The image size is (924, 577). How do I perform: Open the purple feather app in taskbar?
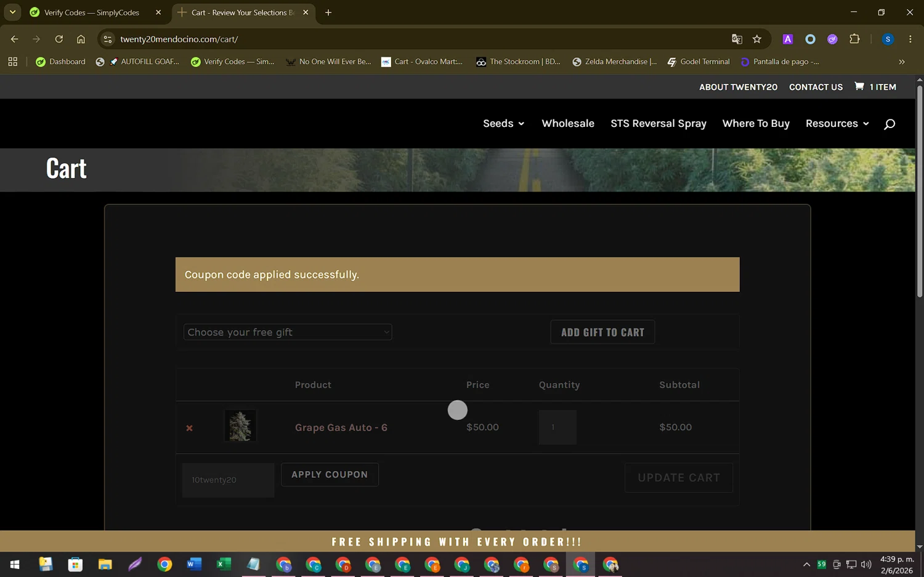(x=135, y=564)
